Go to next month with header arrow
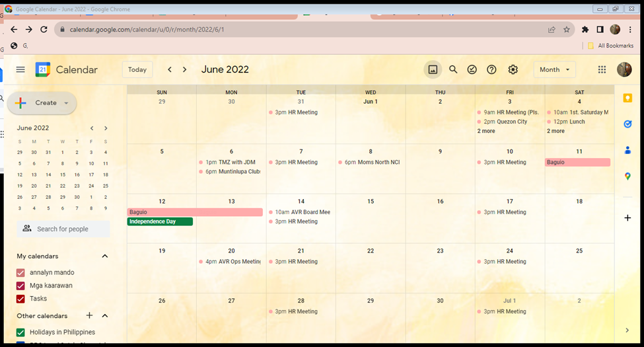The image size is (644, 347). pyautogui.click(x=185, y=69)
